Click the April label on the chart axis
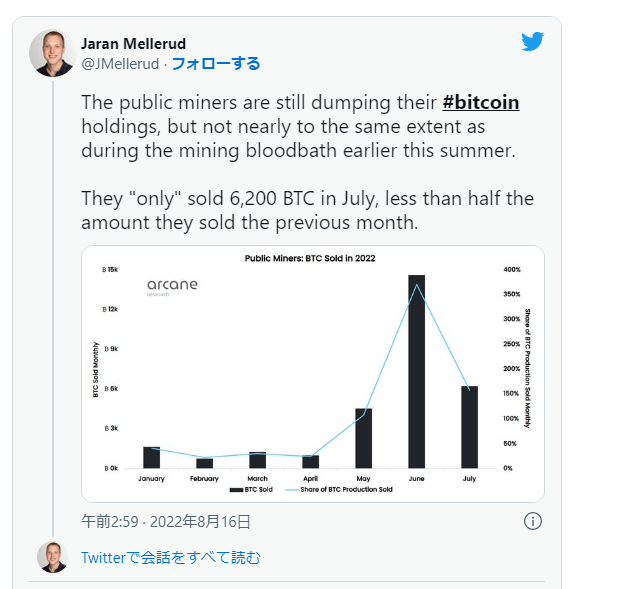The height and width of the screenshot is (589, 633). click(x=310, y=479)
